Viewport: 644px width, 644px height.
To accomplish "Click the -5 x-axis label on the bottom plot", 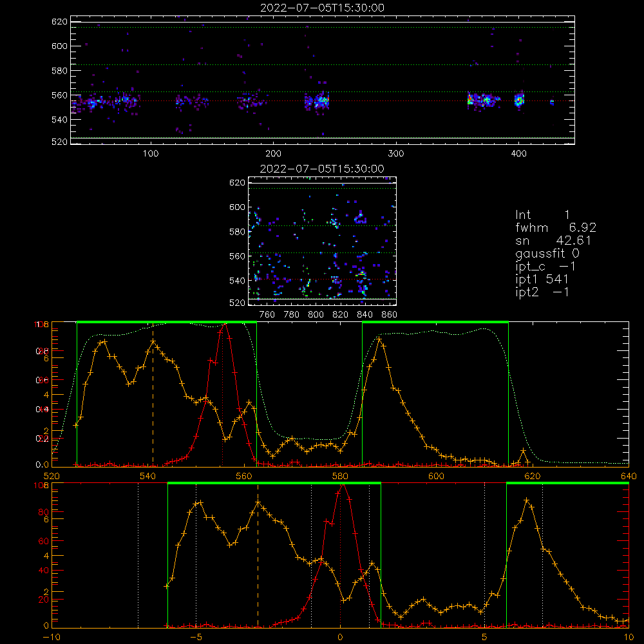I will pos(196,637).
